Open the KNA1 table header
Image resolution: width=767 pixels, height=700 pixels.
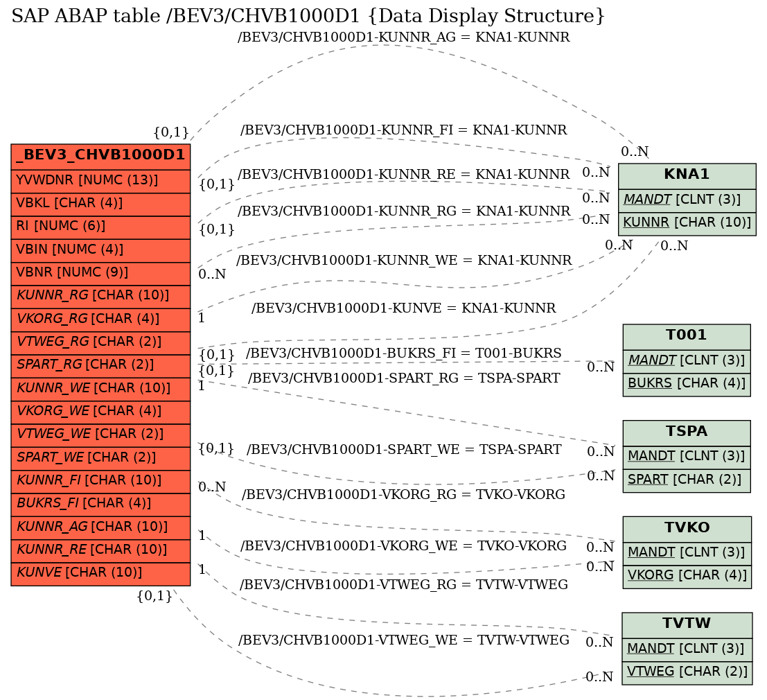point(687,176)
